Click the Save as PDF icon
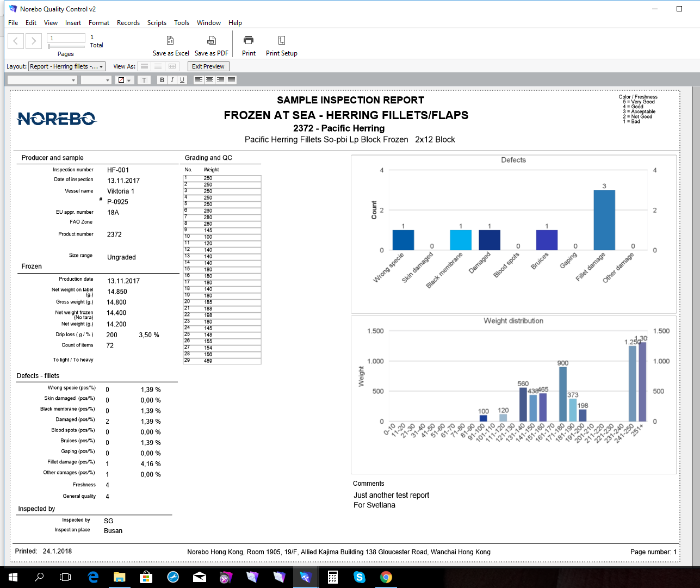Viewport: 700px width, 588px height. point(212,40)
